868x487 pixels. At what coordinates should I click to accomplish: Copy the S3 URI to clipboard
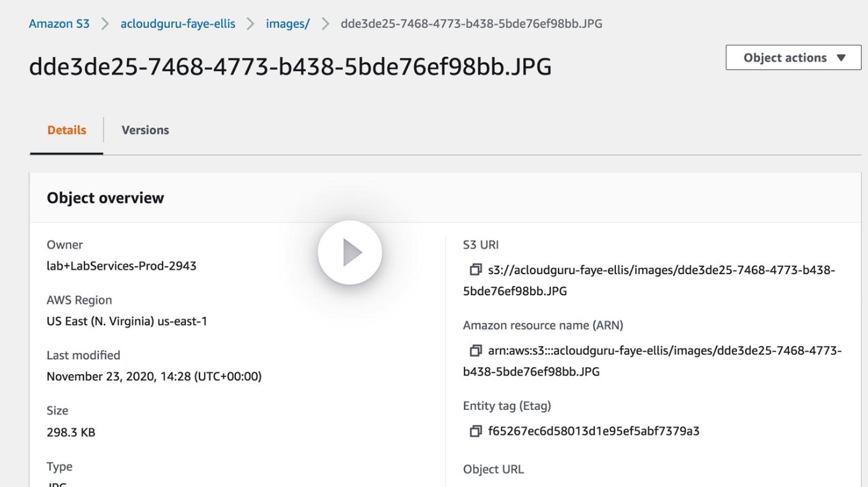(475, 270)
